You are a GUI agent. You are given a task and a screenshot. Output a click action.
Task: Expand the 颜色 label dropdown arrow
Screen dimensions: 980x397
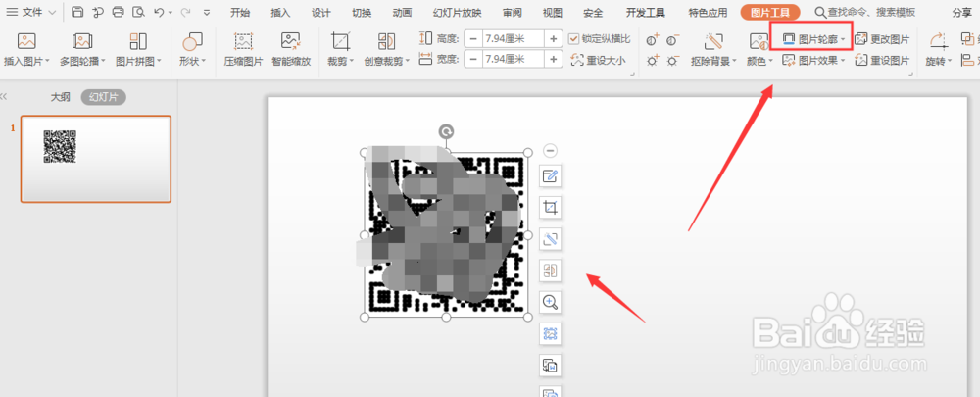770,62
